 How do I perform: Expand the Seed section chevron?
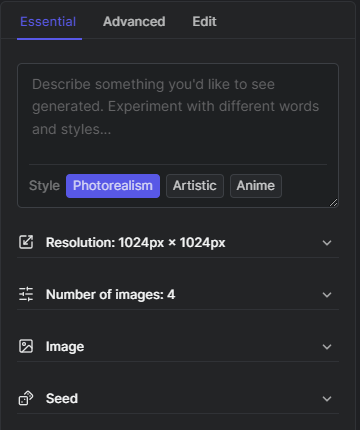click(327, 399)
